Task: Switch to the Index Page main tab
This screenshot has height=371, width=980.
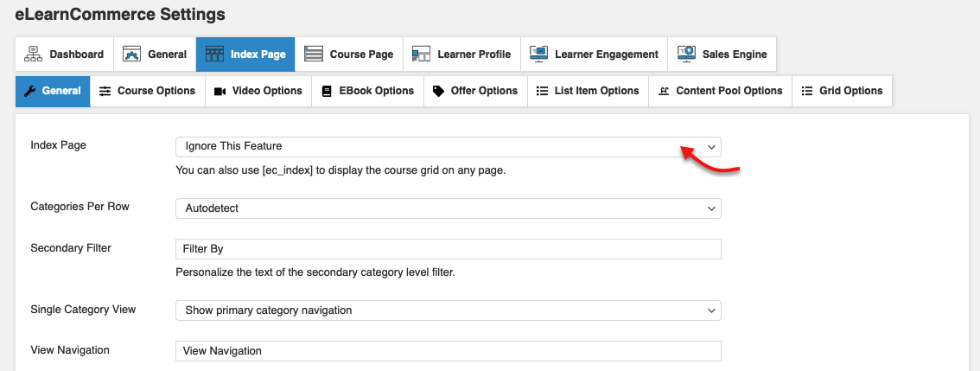Action: (245, 54)
